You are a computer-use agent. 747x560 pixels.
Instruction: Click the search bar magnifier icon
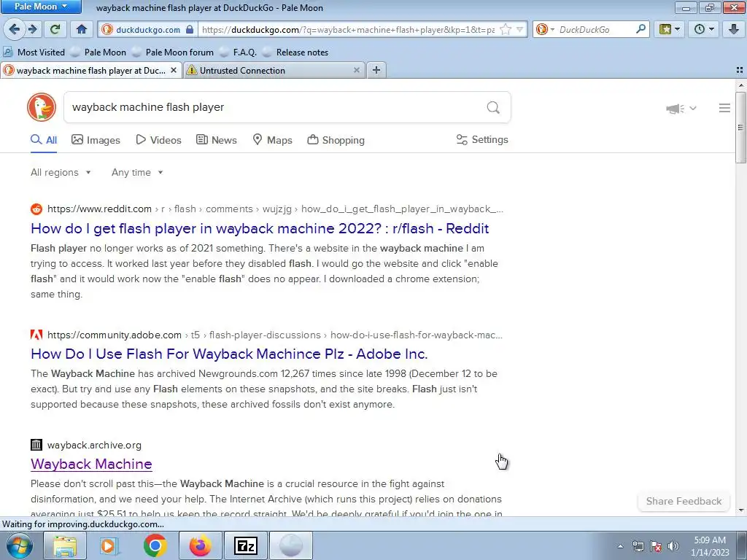point(640,29)
